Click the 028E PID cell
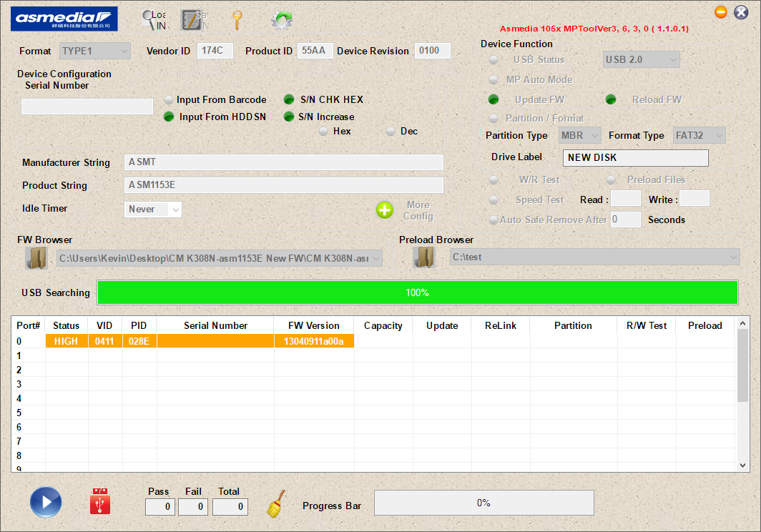This screenshot has height=532, width=761. point(139,341)
